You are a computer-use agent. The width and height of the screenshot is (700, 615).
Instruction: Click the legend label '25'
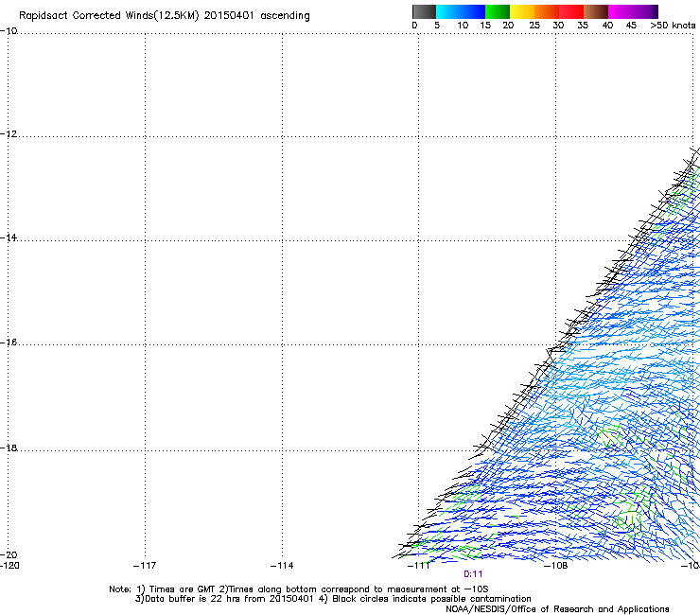tap(534, 26)
